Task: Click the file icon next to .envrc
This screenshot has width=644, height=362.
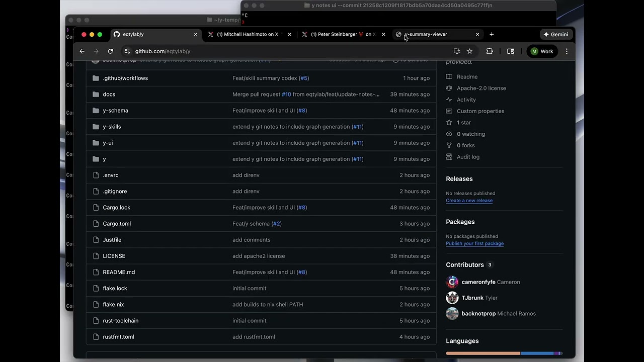Action: tap(96, 175)
